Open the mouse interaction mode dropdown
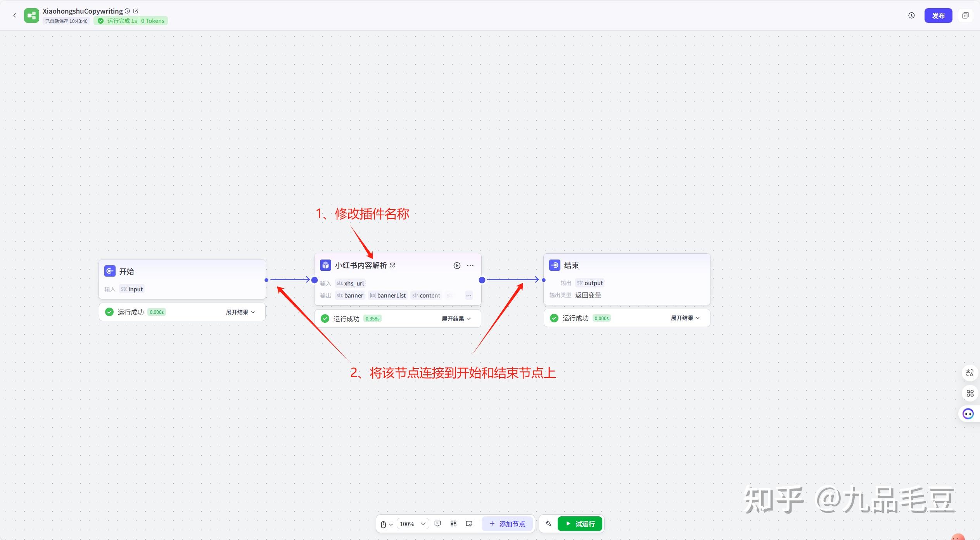 point(386,524)
